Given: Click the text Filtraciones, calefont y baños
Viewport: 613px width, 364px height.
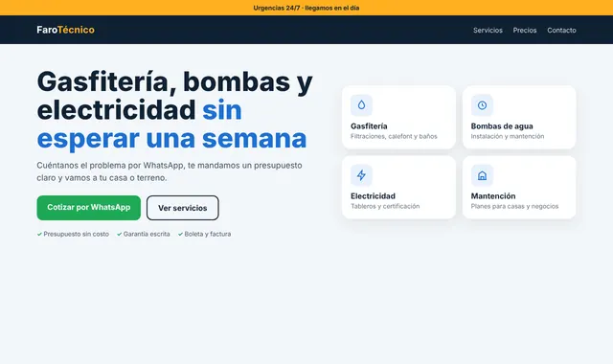Looking at the screenshot, I should 394,136.
